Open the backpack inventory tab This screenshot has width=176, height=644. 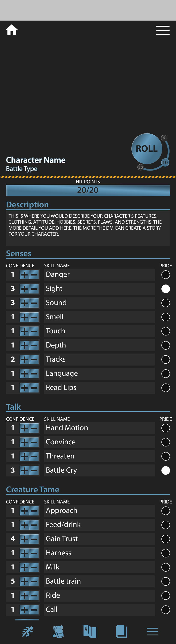tap(58, 631)
